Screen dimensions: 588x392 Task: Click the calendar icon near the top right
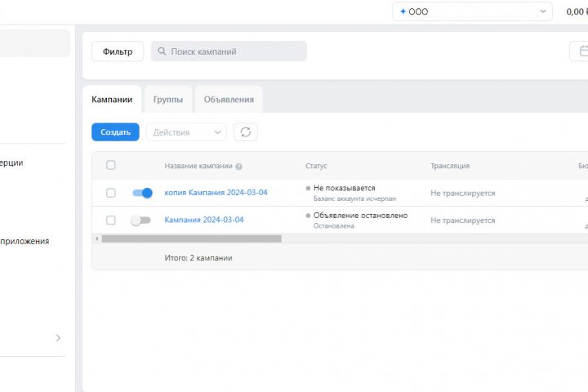tap(583, 51)
